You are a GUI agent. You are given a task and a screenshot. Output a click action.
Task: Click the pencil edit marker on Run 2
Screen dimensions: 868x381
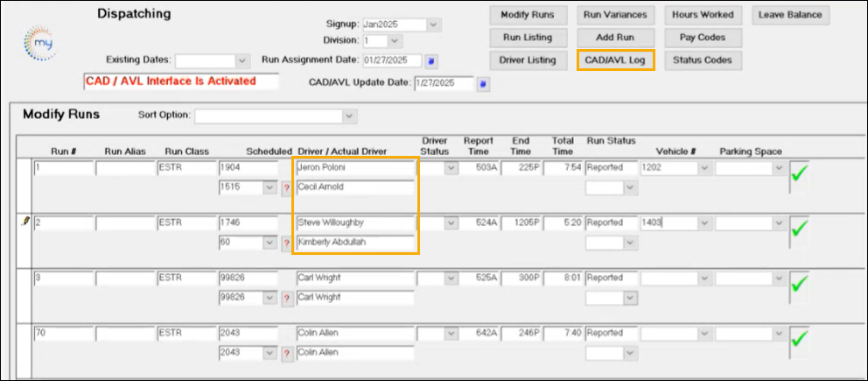(24, 222)
